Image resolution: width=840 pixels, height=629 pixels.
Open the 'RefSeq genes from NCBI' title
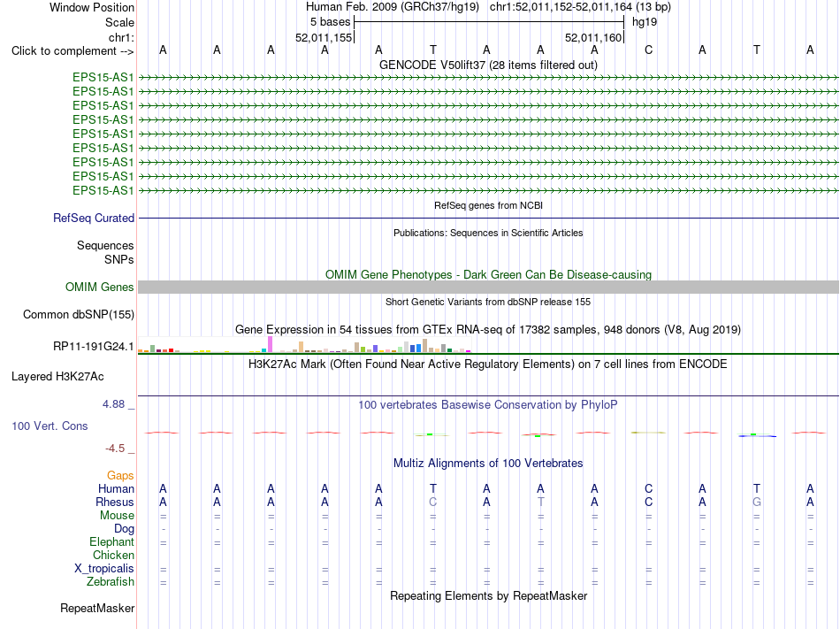(x=488, y=205)
